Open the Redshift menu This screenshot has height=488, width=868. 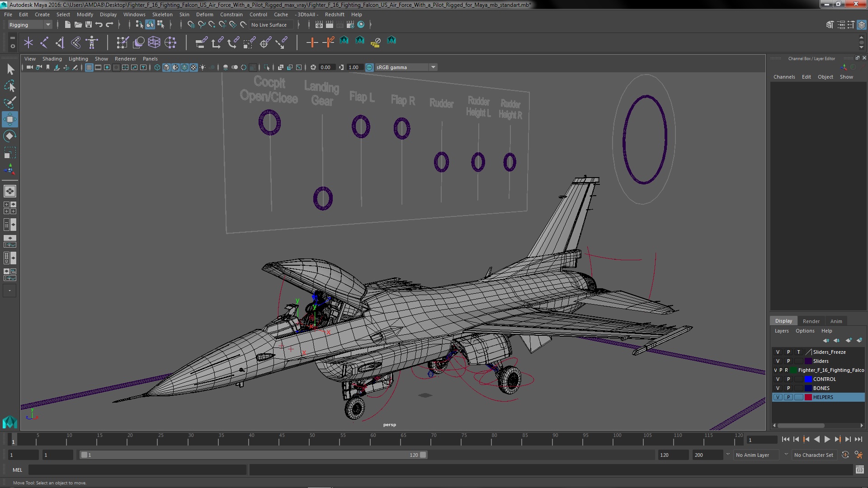[335, 14]
